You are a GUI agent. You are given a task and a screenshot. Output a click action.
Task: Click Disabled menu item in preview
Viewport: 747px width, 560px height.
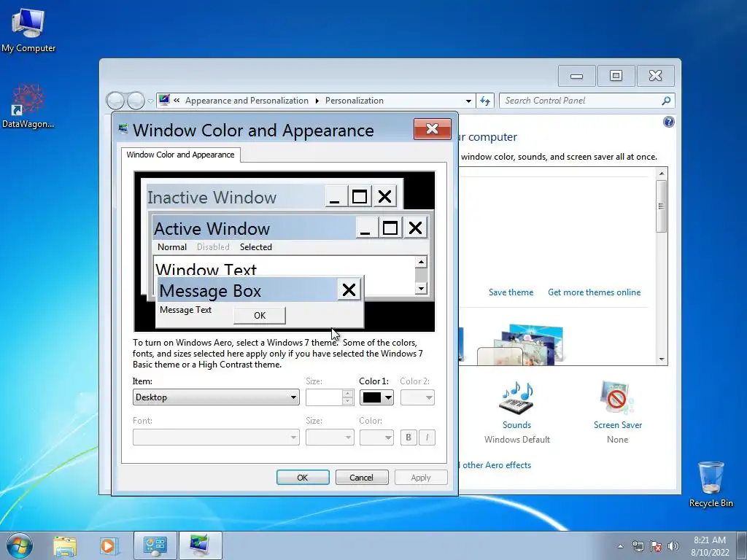click(213, 247)
